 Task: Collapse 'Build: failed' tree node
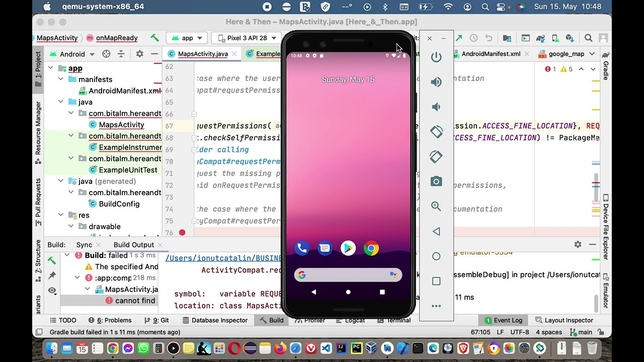click(x=66, y=255)
